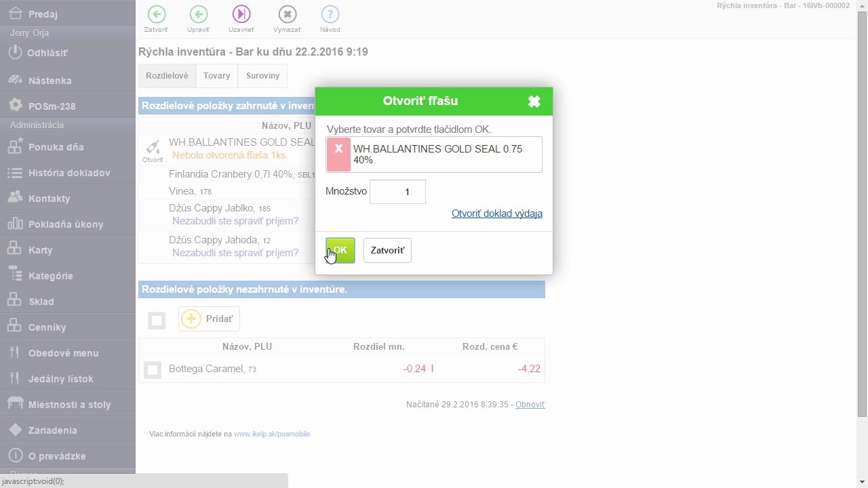Open Pokladňa úkony chart icon
The height and width of the screenshot is (488, 868).
coord(15,224)
